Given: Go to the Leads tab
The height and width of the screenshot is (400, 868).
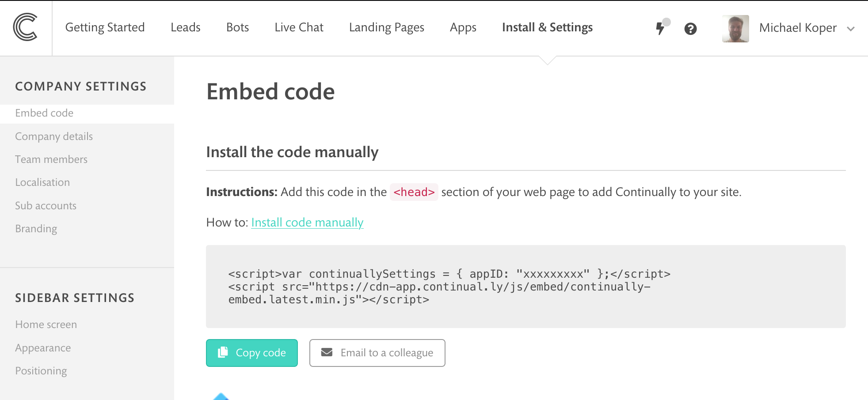Looking at the screenshot, I should 185,27.
